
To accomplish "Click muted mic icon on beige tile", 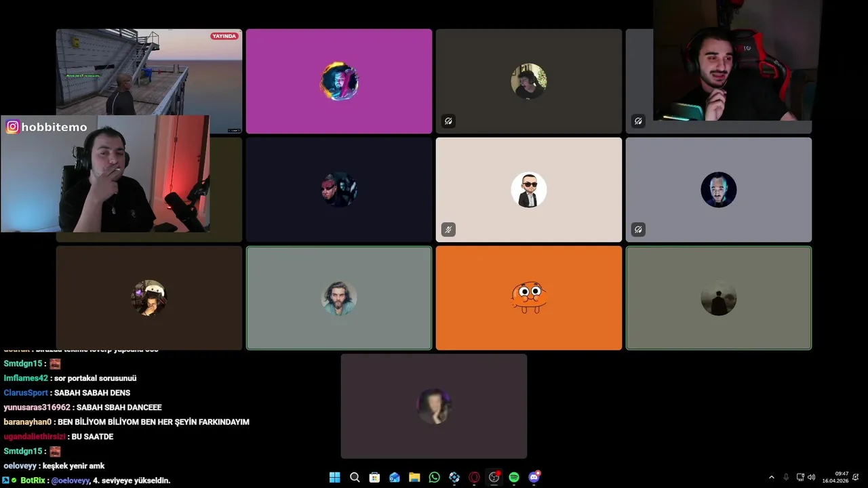I will (448, 230).
